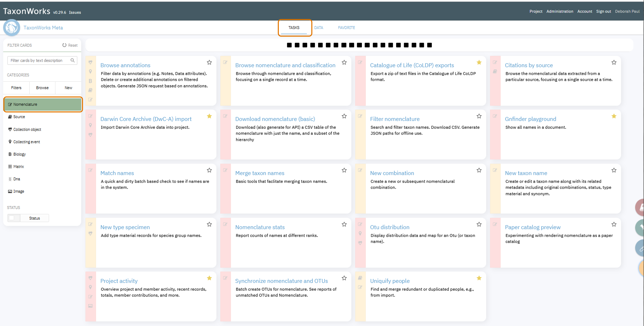Open Citations by source task
This screenshot has width=644, height=326.
(529, 65)
